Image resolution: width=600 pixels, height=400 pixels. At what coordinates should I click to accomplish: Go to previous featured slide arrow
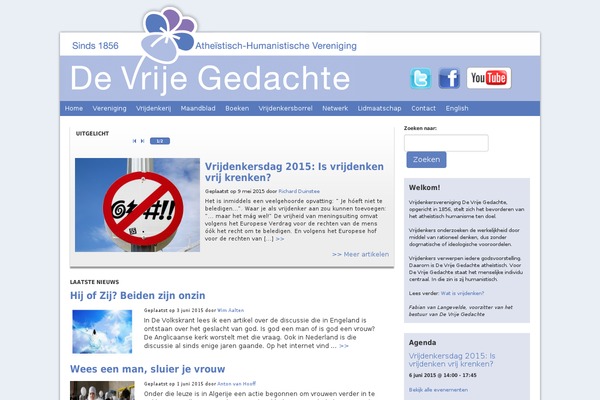134,141
